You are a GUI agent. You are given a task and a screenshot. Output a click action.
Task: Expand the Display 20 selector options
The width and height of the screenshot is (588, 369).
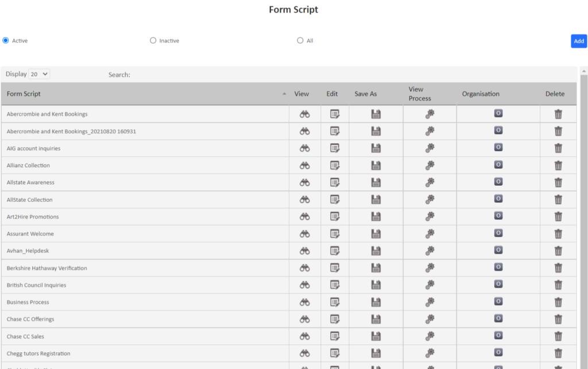click(x=40, y=74)
